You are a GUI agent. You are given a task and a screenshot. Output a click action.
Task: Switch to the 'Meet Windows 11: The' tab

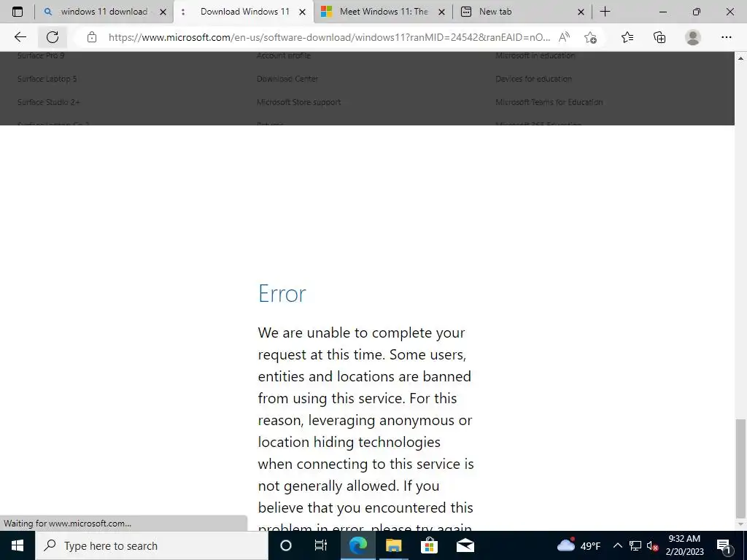[384, 12]
